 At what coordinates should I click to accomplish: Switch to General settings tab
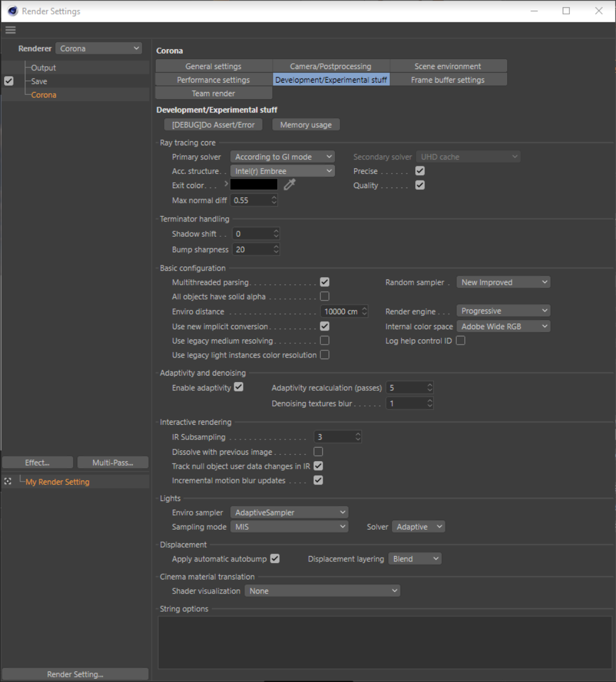(214, 66)
